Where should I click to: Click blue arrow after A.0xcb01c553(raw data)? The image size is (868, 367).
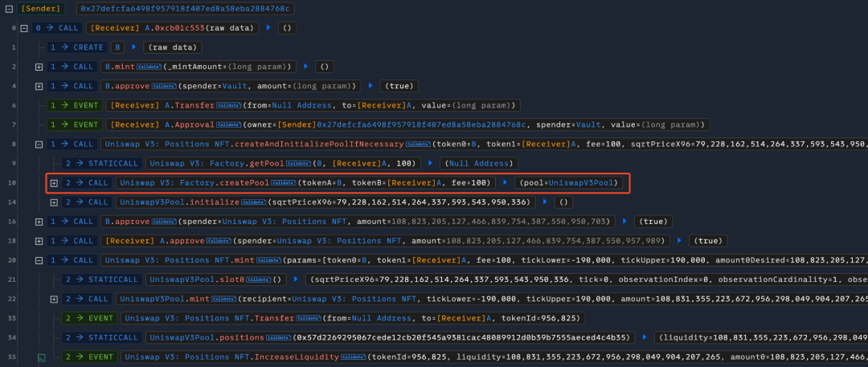click(268, 27)
